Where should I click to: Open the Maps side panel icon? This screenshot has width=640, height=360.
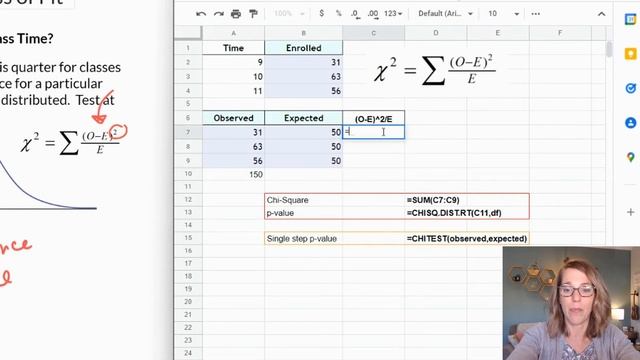click(x=631, y=157)
